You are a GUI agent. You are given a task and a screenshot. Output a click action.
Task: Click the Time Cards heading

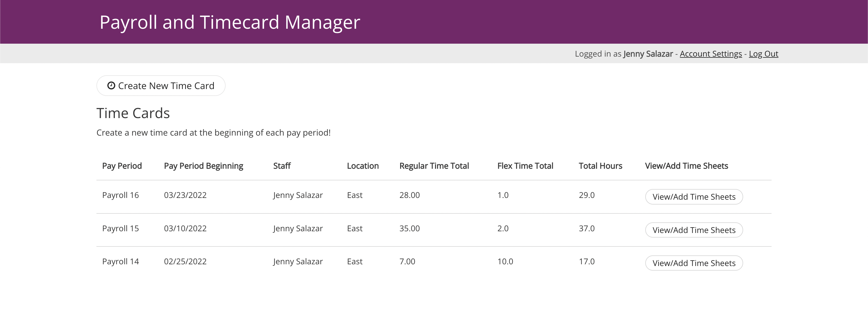(133, 113)
